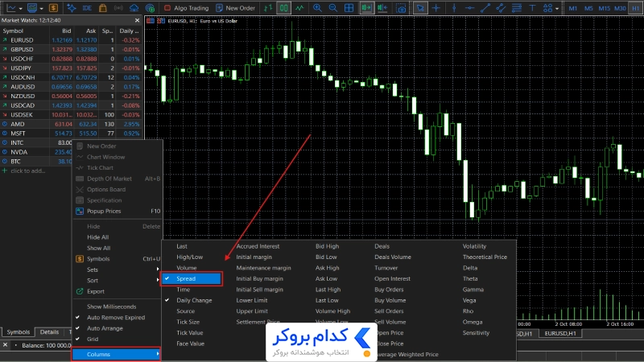644x362 pixels.
Task: Set timeframe to M15
Action: coord(604,8)
